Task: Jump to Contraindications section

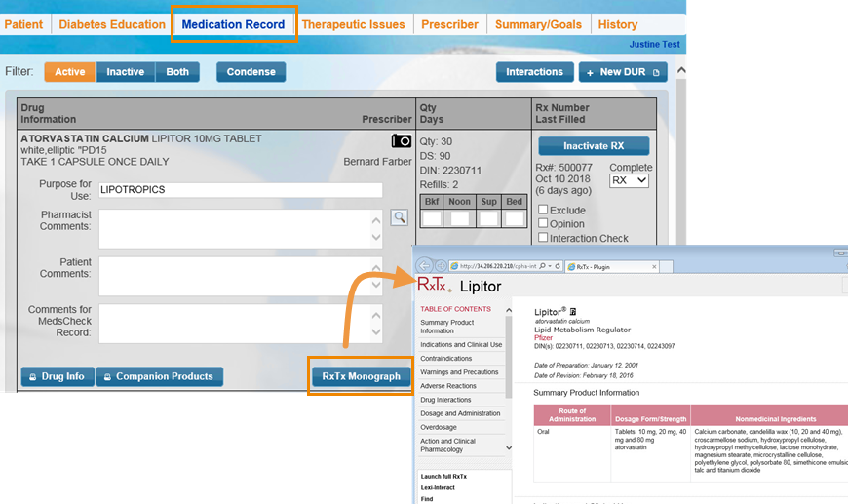Action: [446, 359]
